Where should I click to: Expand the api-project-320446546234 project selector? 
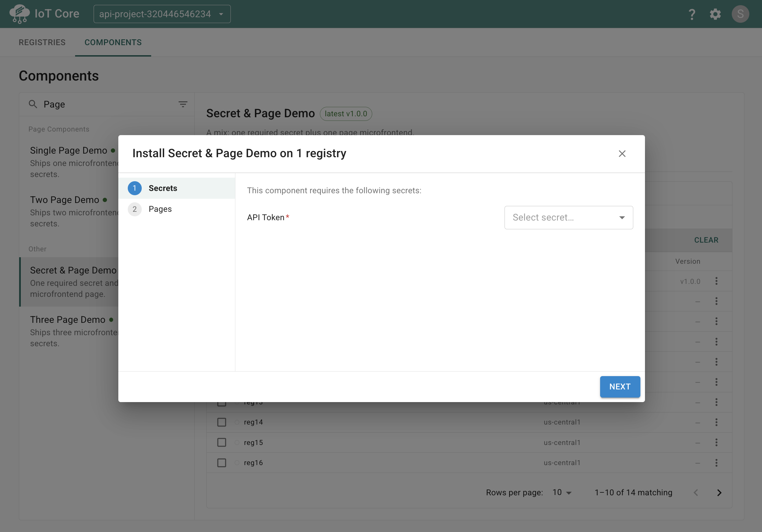162,14
